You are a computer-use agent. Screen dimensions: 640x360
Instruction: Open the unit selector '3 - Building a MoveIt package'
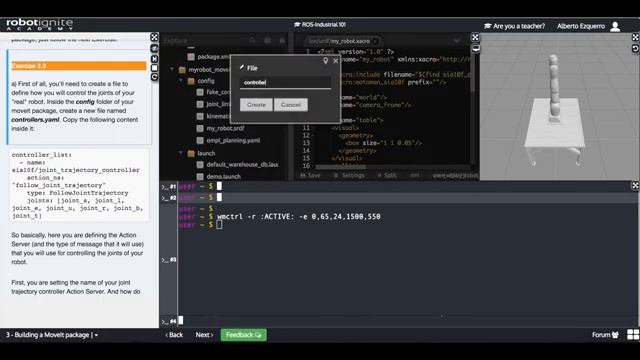tap(52, 335)
